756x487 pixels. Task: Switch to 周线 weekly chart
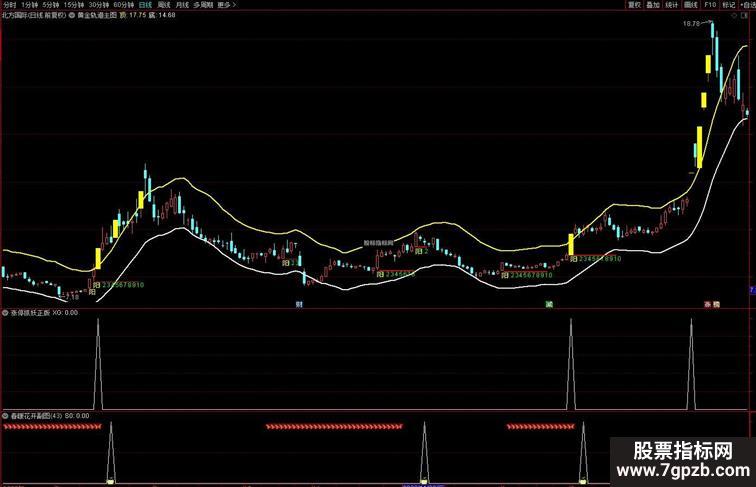pyautogui.click(x=164, y=4)
